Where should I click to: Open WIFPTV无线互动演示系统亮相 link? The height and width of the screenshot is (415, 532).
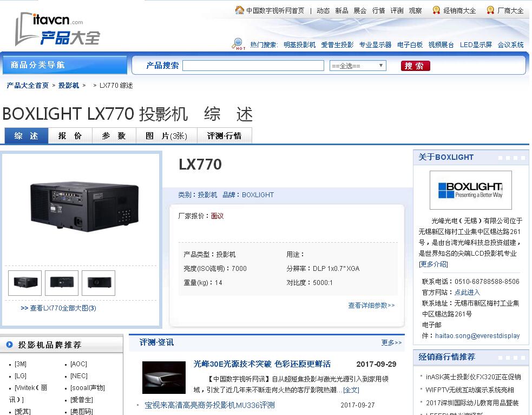pyautogui.click(x=470, y=390)
